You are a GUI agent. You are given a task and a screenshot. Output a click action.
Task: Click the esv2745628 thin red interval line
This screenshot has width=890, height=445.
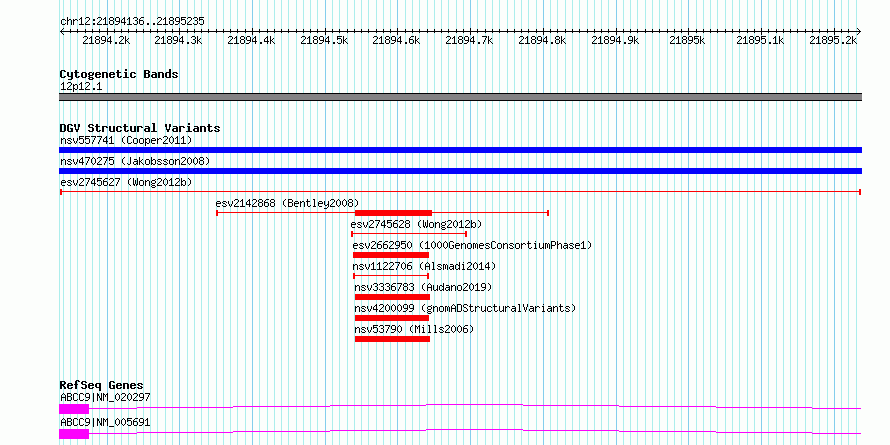click(x=409, y=234)
